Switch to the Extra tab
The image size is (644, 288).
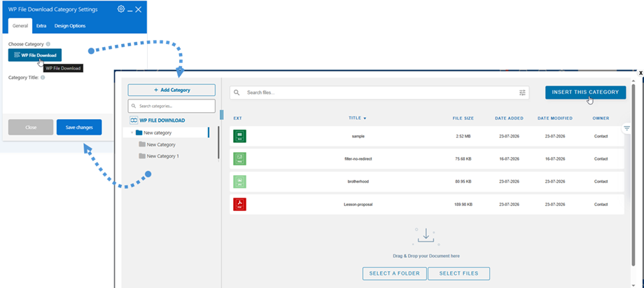tap(41, 25)
